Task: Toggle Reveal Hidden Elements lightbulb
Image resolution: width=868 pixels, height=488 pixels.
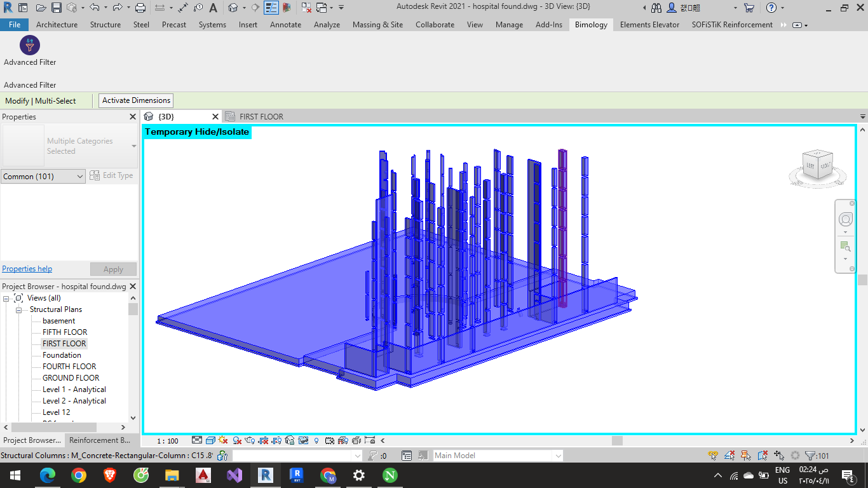Action: point(316,440)
